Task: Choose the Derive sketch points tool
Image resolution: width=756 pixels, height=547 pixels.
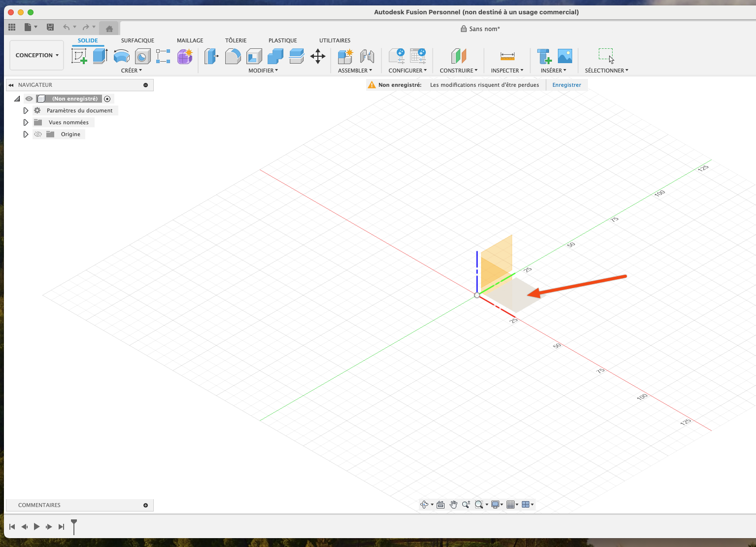Action: pyautogui.click(x=163, y=56)
